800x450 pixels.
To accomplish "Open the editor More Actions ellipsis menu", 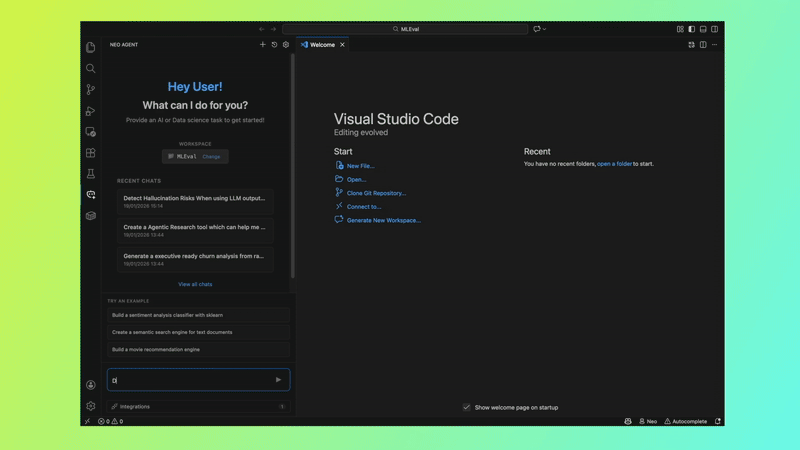I will point(714,45).
